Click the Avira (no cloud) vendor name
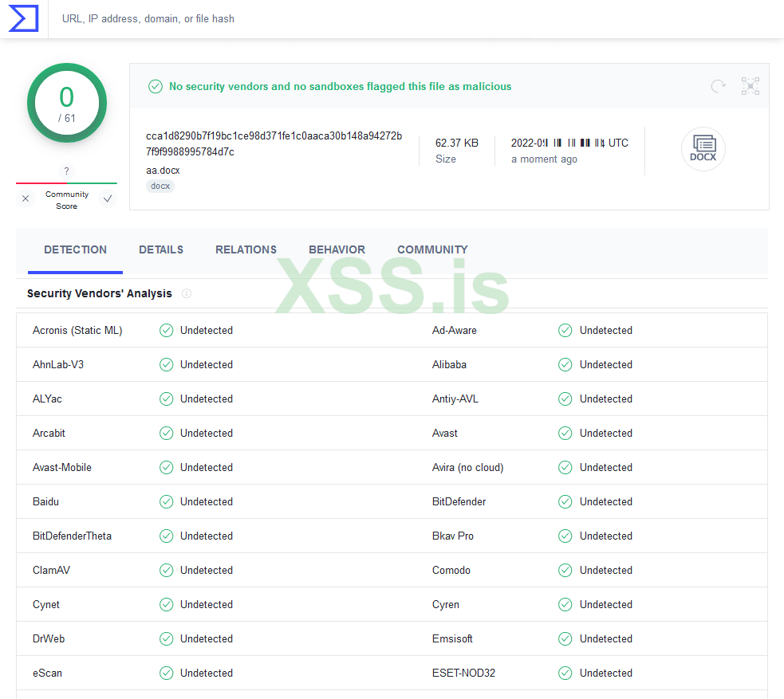Viewport: 784px width, 699px height. coord(468,467)
